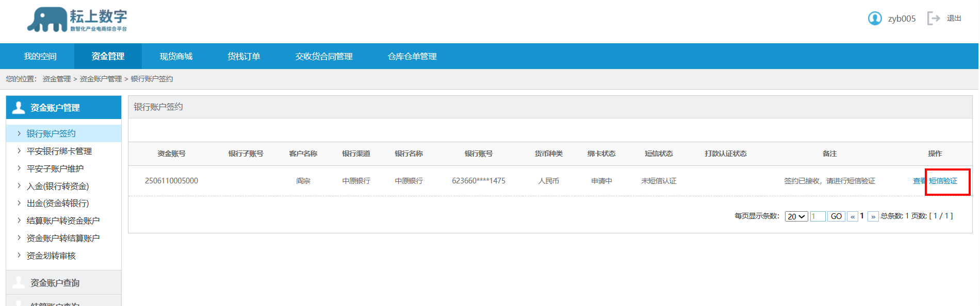The image size is (980, 306).
Task: Click the logout arrow icon
Action: pyautogui.click(x=934, y=19)
